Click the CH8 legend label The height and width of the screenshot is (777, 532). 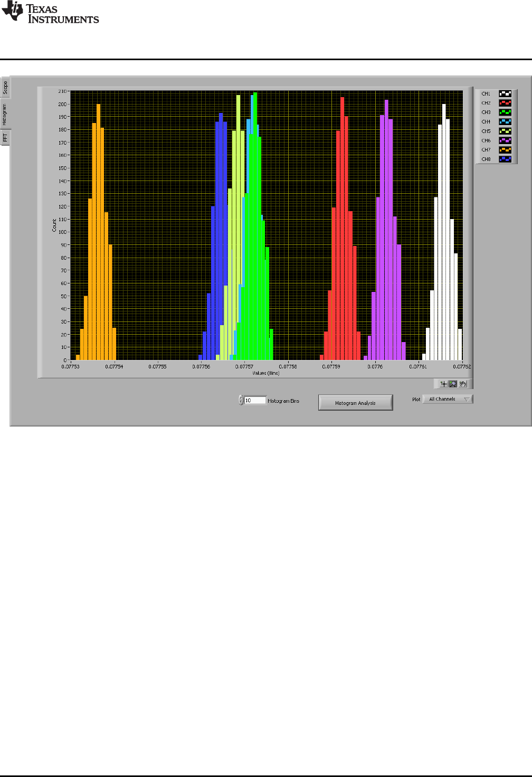click(x=486, y=159)
